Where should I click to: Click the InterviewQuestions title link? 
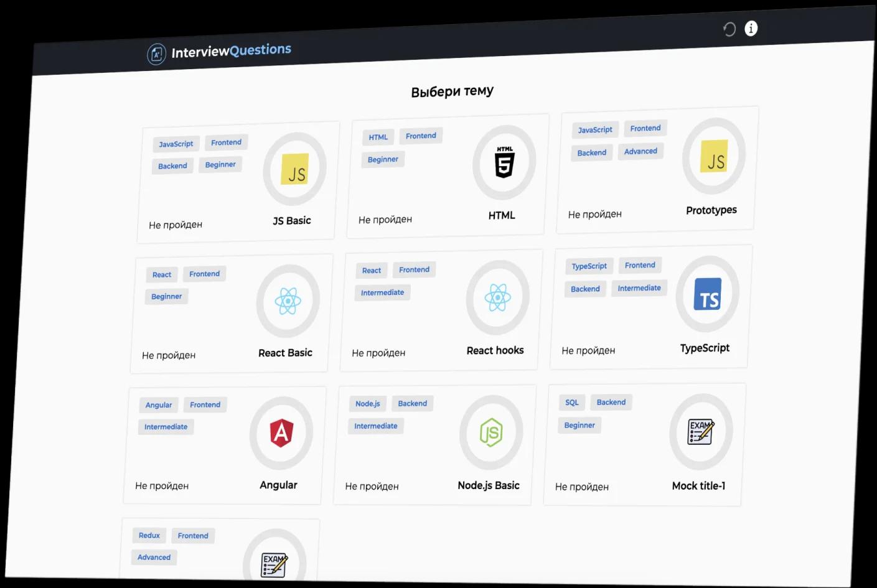[231, 51]
